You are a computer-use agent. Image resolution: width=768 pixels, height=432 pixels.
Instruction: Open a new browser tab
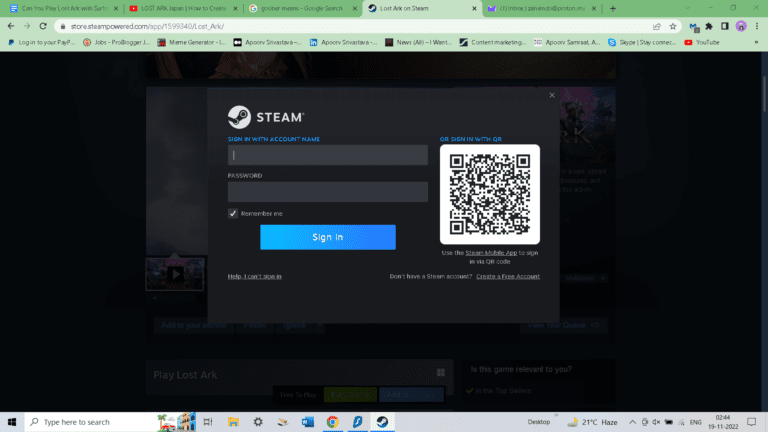[x=613, y=8]
